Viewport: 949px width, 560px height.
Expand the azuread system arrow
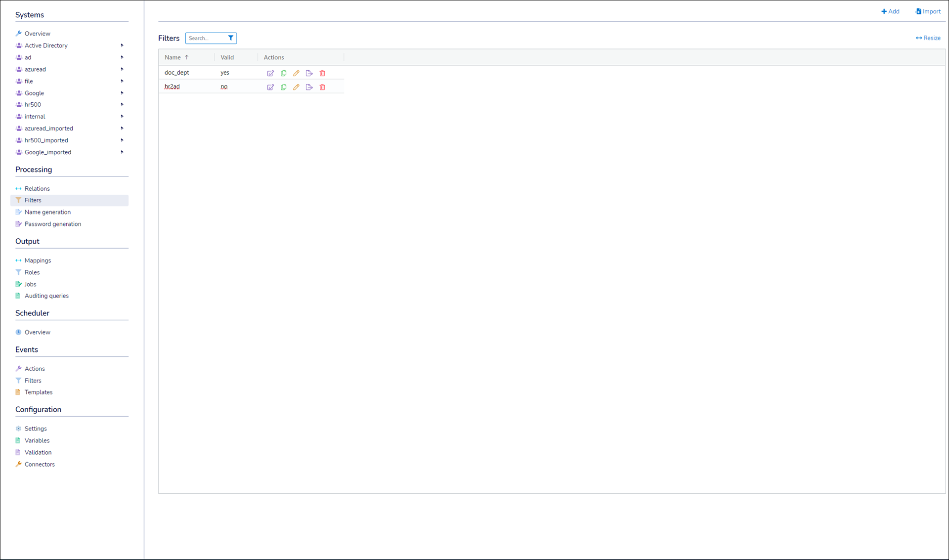pos(122,69)
